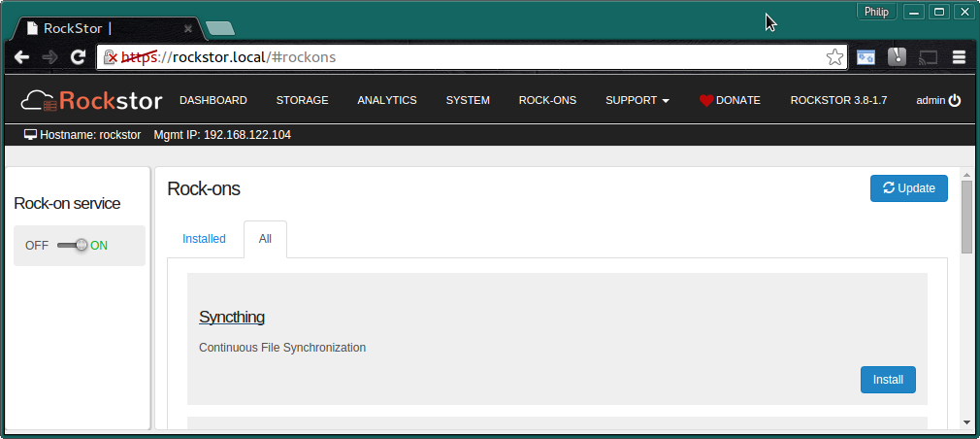Open the browser hamburger menu
980x439 pixels.
(x=960, y=57)
